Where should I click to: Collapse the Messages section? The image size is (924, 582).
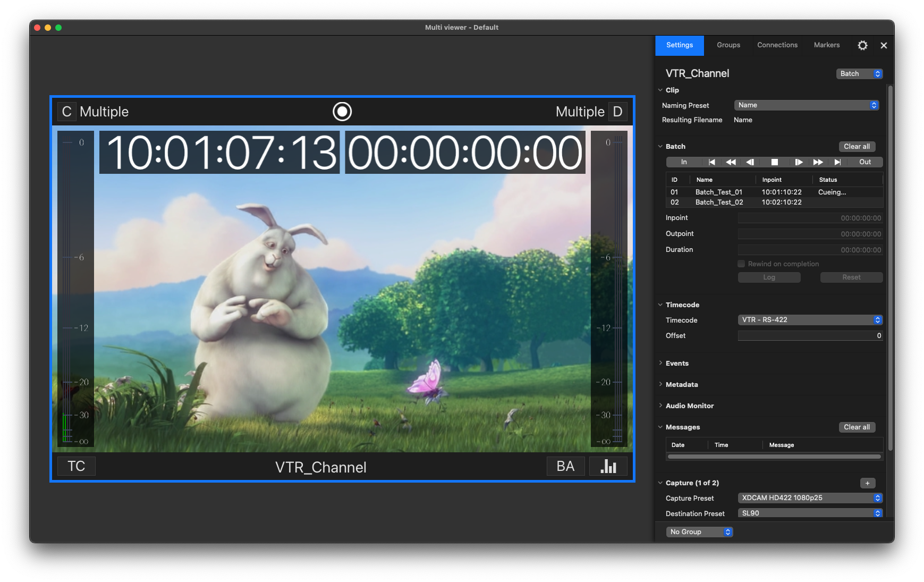[x=660, y=427]
